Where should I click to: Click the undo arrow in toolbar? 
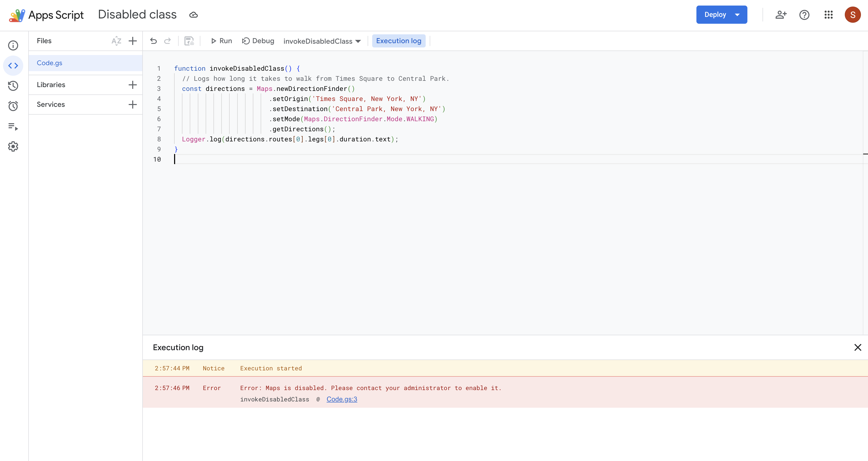click(154, 41)
